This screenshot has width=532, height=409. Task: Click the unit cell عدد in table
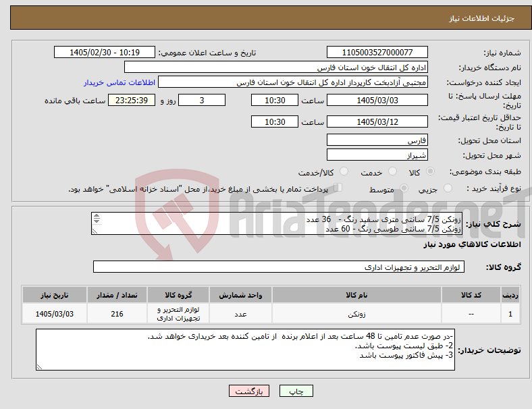[x=240, y=314]
